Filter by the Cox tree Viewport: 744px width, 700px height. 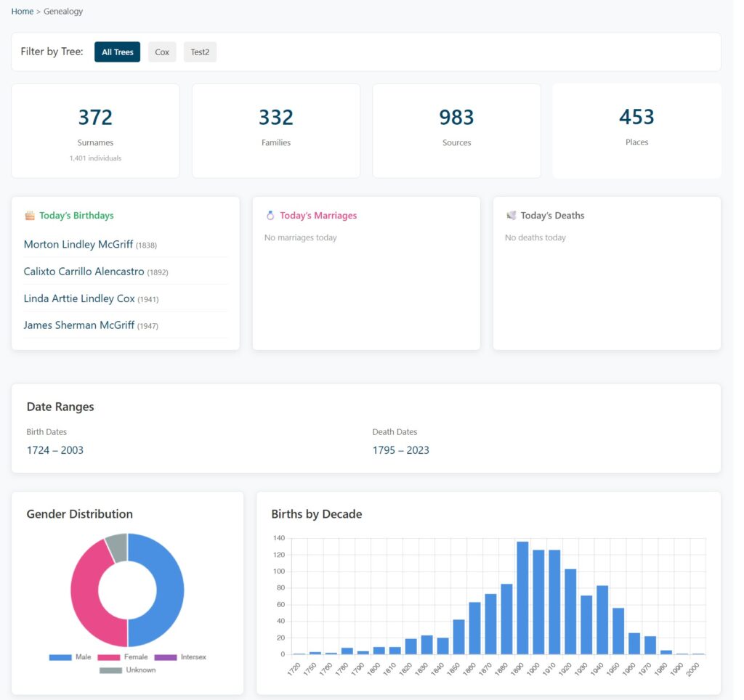tap(162, 52)
